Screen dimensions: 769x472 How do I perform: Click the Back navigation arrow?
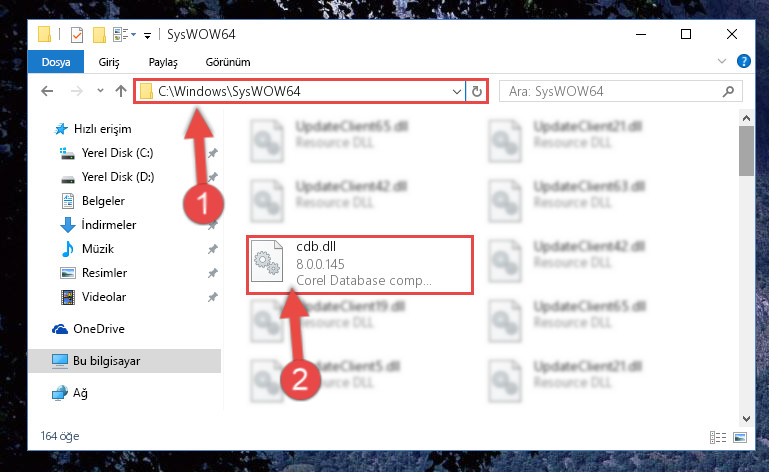tap(47, 91)
